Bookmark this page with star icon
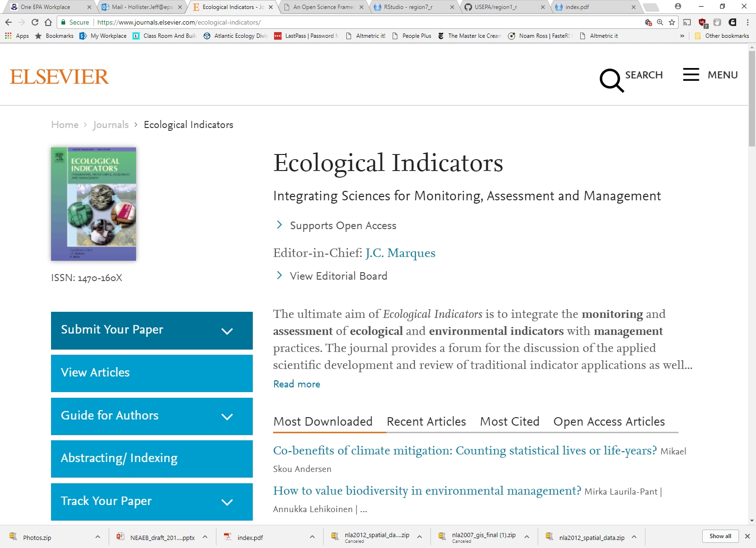Viewport: 756px width, 548px height. coord(671,22)
